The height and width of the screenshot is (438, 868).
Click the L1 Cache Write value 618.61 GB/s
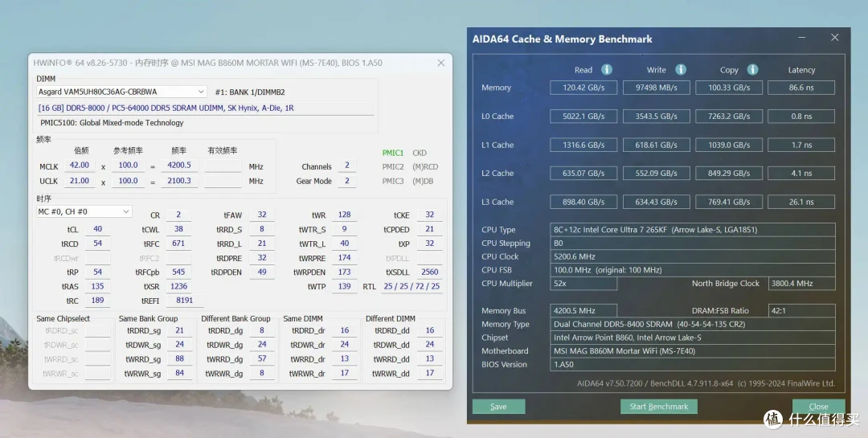click(x=656, y=145)
